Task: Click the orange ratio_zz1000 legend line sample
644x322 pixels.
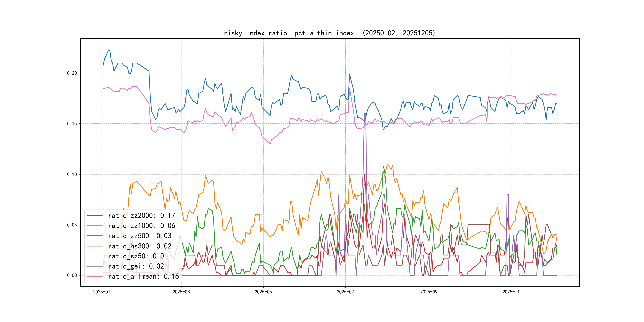Action: (94, 226)
